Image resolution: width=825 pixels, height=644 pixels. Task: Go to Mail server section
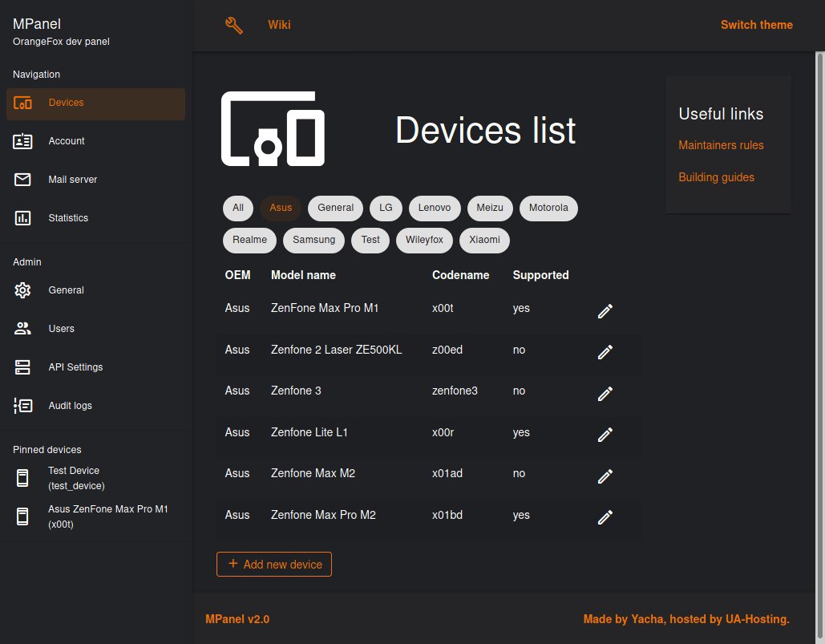coord(95,180)
